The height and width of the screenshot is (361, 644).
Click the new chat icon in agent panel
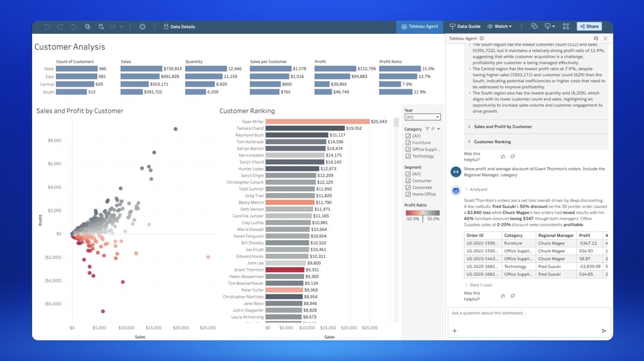[x=596, y=39]
